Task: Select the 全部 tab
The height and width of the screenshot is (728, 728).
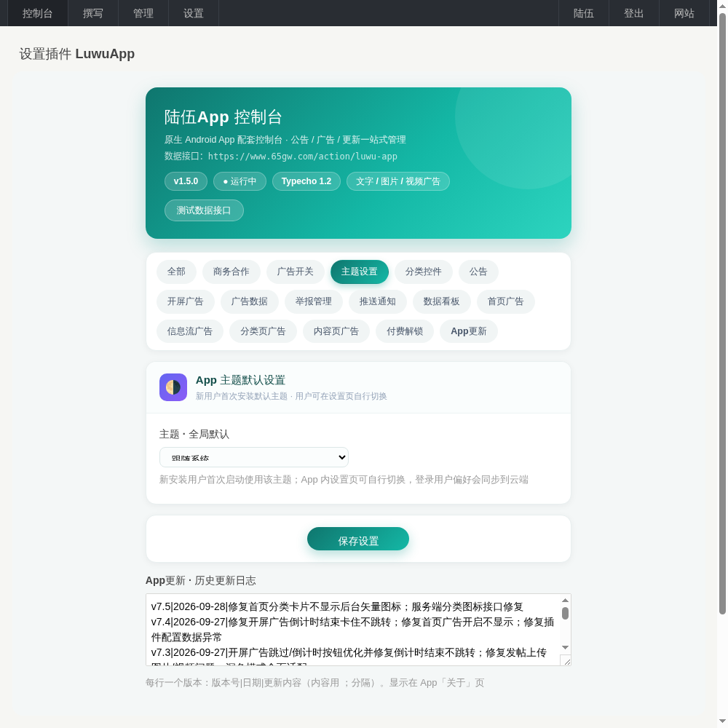Action: pos(176,272)
